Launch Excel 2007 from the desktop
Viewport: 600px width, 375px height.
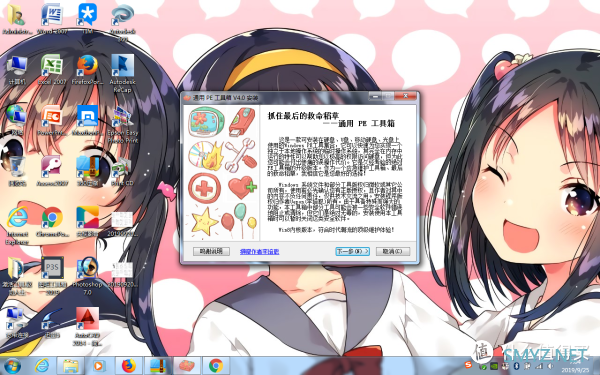point(52,70)
